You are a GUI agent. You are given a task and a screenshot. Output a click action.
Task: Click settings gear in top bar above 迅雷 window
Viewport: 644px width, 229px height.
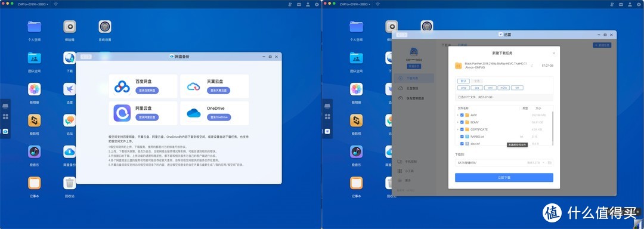(x=639, y=4)
